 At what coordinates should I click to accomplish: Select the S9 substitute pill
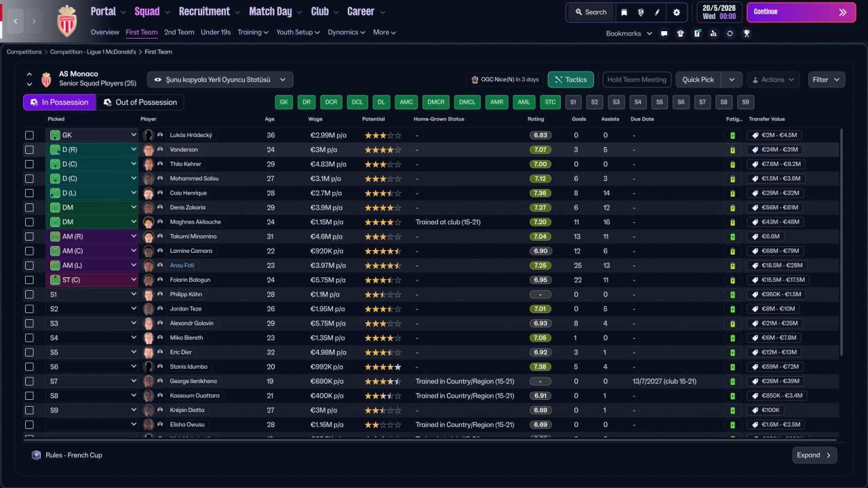click(x=746, y=102)
